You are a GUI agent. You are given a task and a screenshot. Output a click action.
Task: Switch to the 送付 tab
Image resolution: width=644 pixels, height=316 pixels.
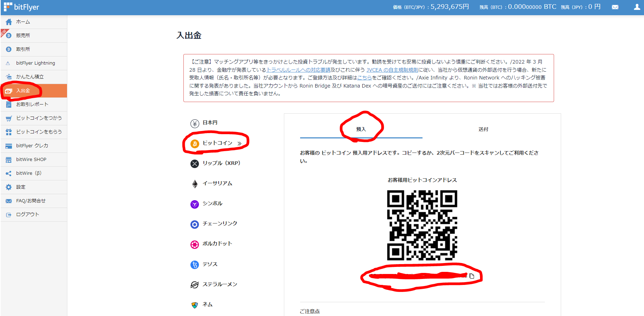(484, 129)
